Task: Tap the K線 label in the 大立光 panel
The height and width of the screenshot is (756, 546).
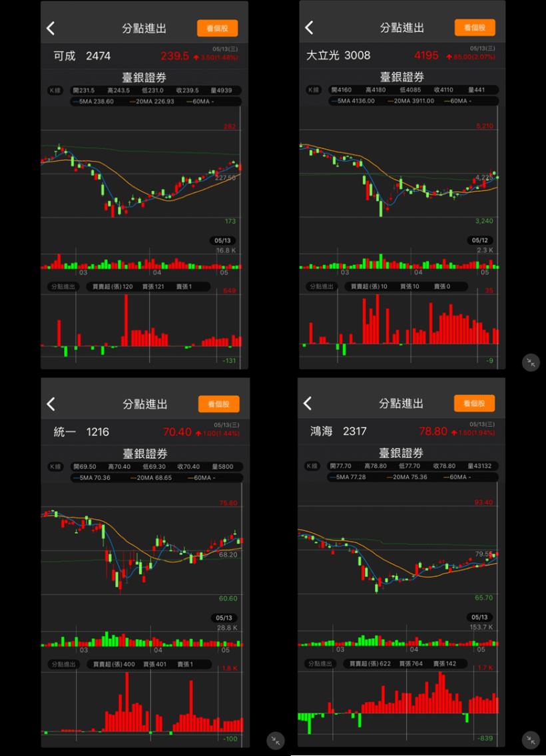Action: tap(314, 90)
